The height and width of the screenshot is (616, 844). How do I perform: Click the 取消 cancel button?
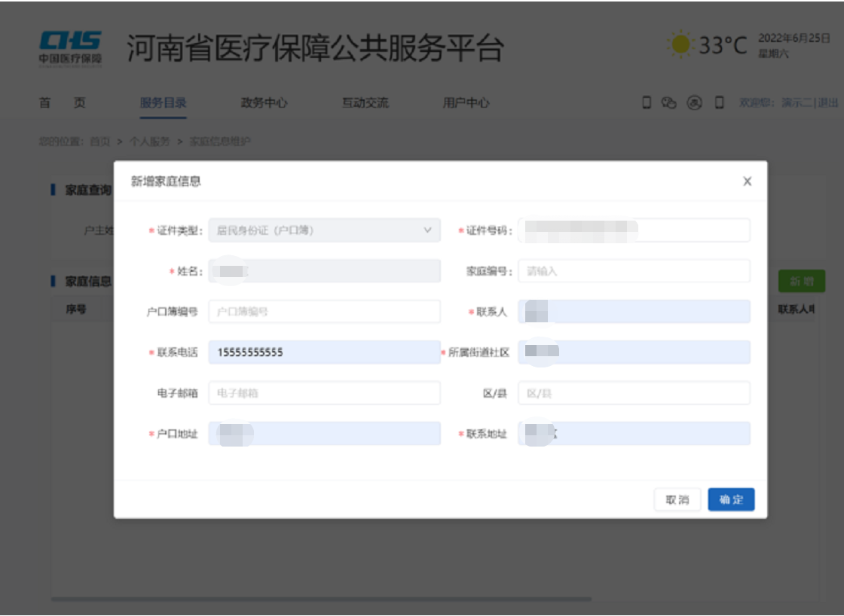[677, 499]
